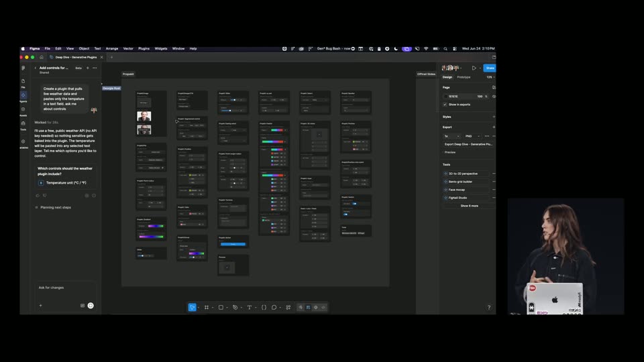Open shape tool dropdown arrow

(x=227, y=308)
